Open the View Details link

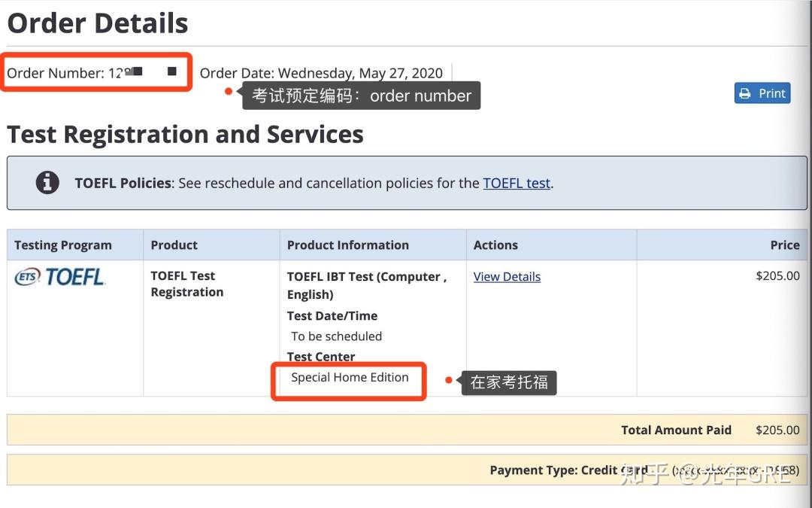pos(507,277)
